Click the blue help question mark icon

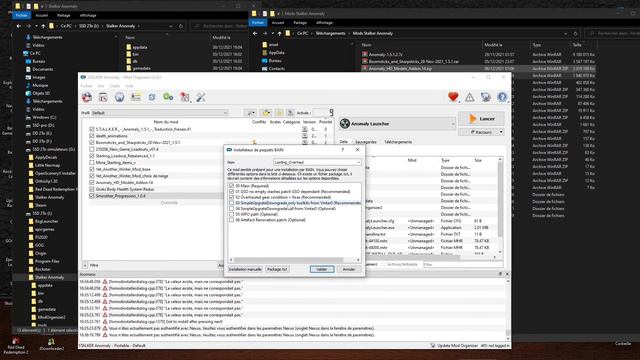pyautogui.click(x=502, y=97)
